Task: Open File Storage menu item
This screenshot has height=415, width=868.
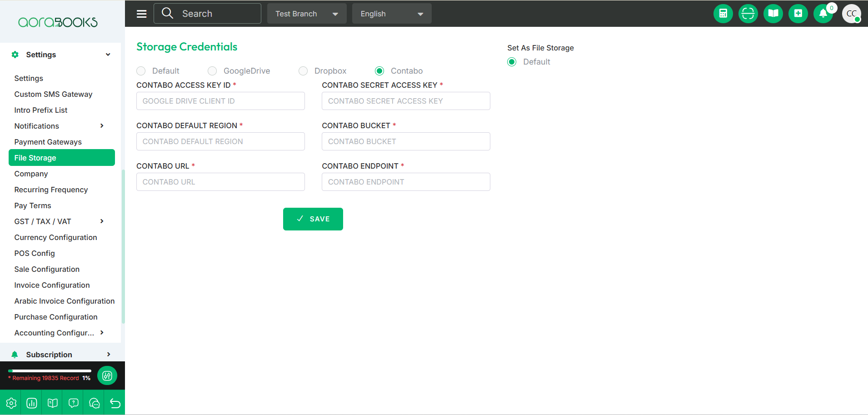Action: pos(62,158)
